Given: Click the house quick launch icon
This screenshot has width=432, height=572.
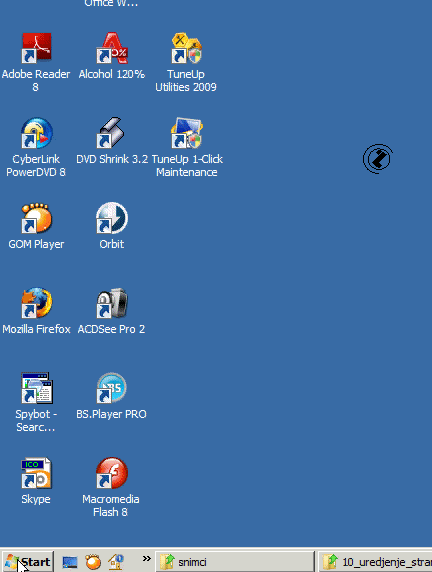Looking at the screenshot, I should point(116,562).
